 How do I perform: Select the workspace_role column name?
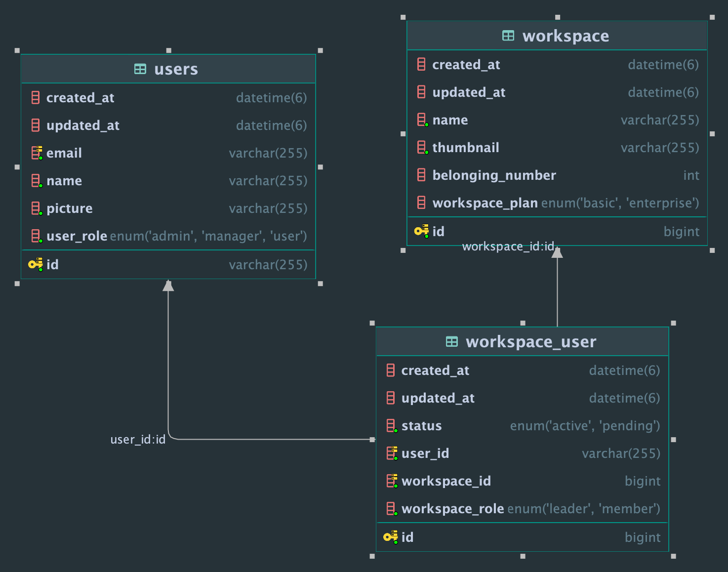453,509
